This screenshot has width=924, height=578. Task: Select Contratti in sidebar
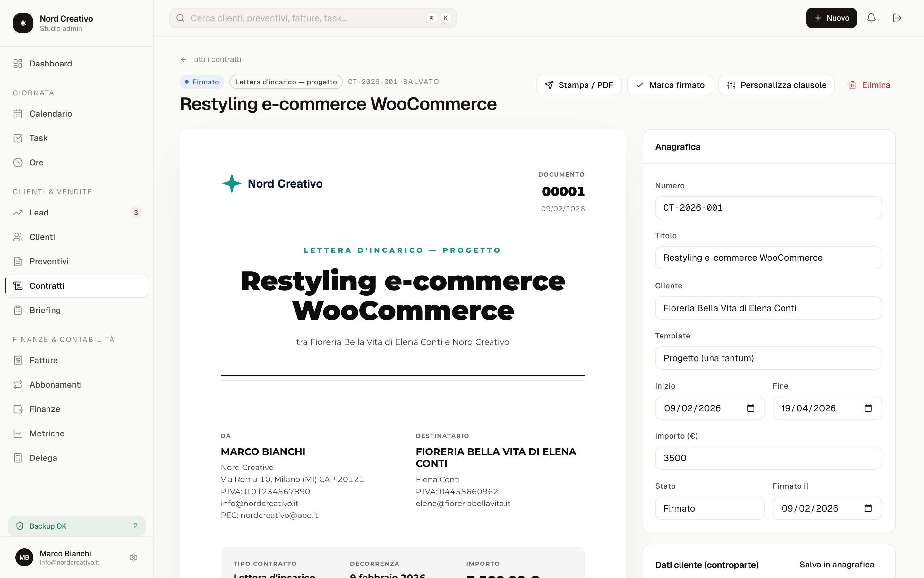(77, 285)
